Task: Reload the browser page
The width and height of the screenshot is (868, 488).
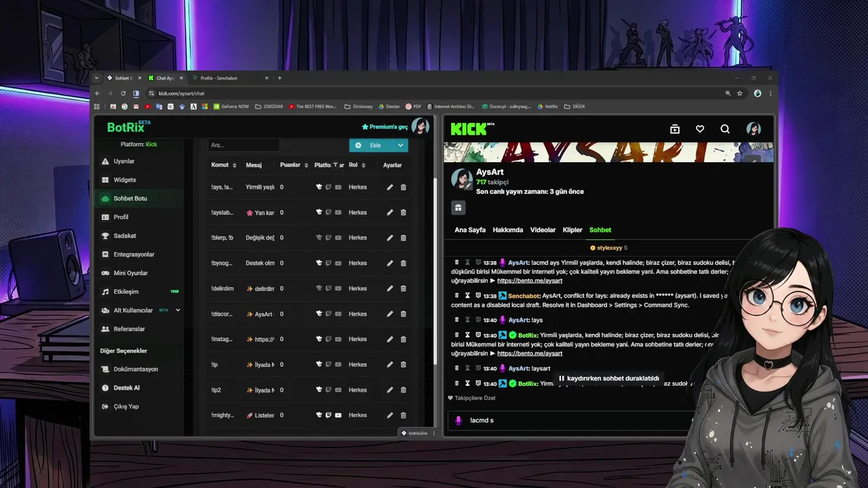Action: (x=123, y=94)
